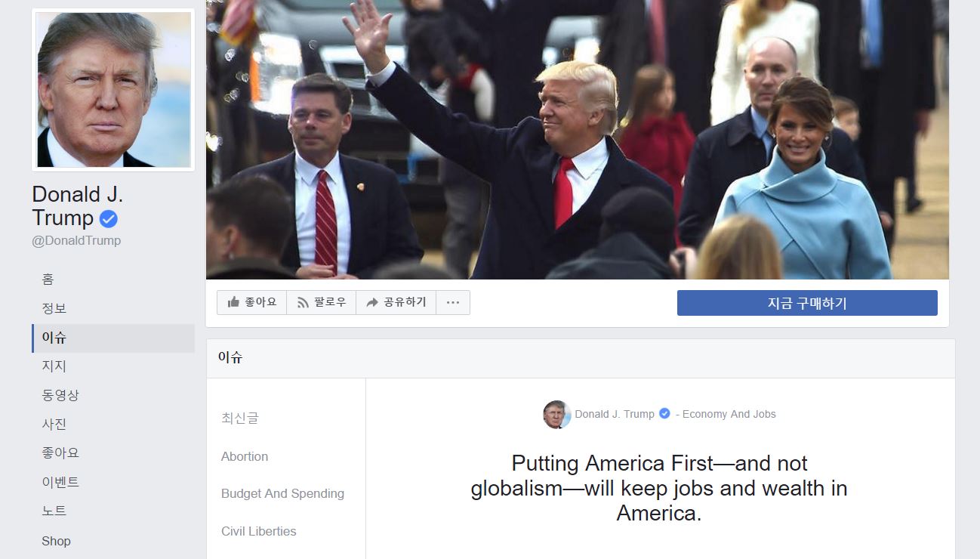
Task: Click the 공유하기 share arrow button
Action: click(x=396, y=302)
